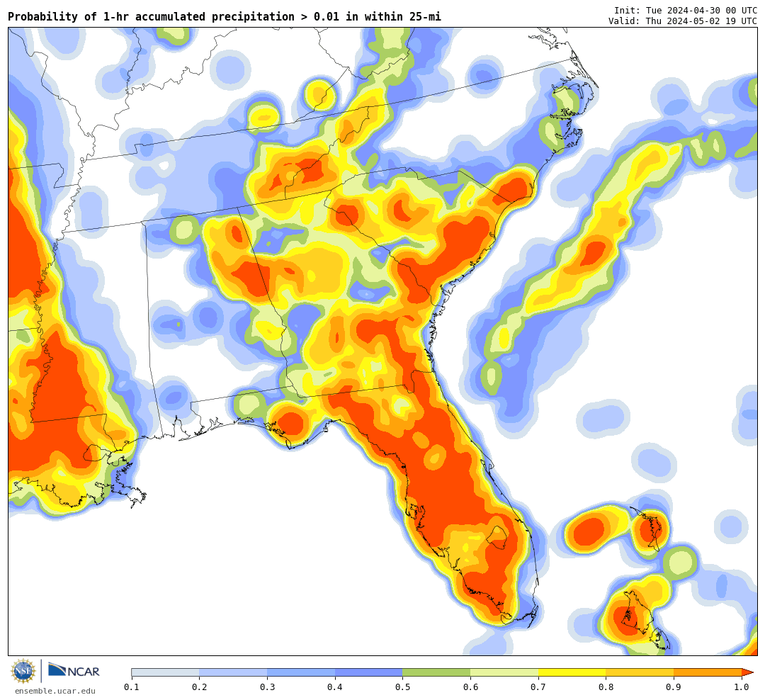Click the colorbar label 1.0
Viewport: 765px width, 700px height.
click(x=742, y=687)
